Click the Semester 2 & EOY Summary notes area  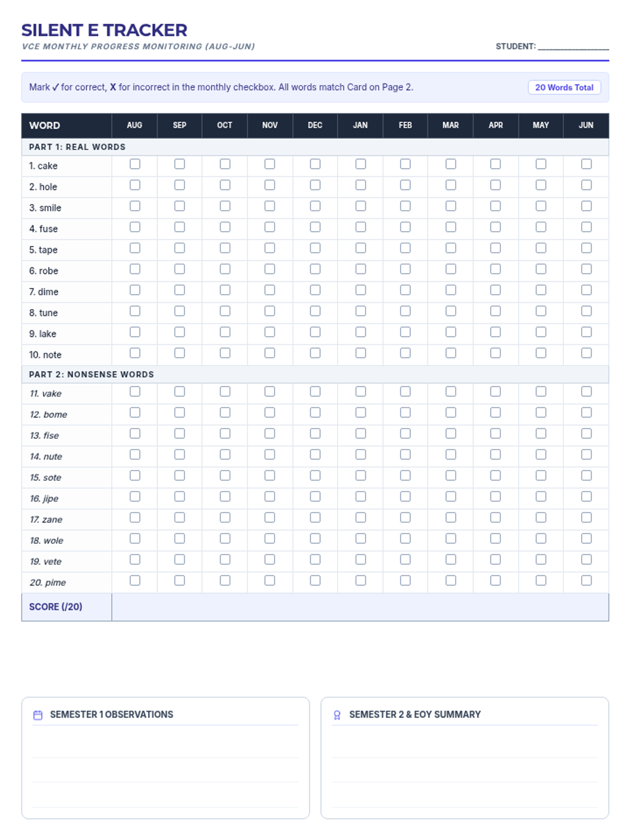tap(465, 769)
